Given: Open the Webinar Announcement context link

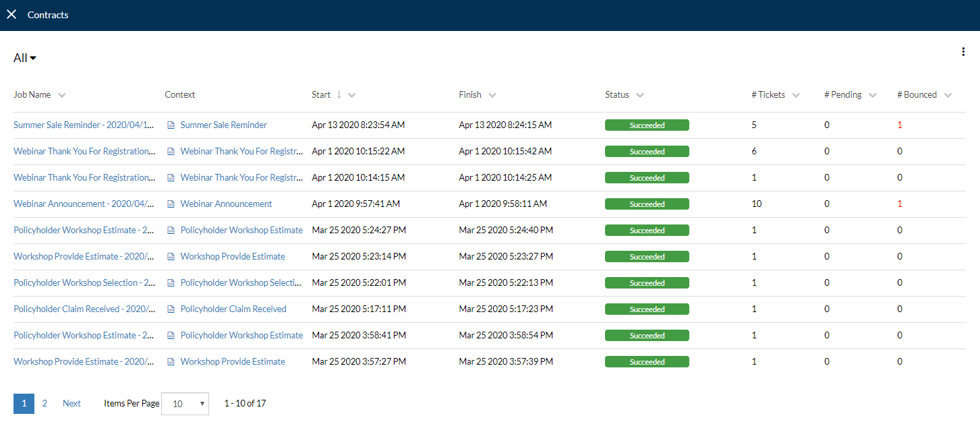Looking at the screenshot, I should (227, 204).
